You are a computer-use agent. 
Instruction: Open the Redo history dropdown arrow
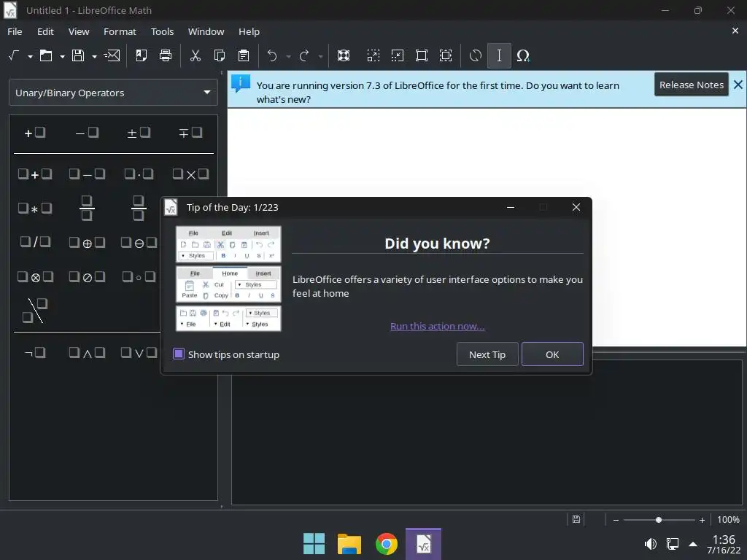[x=321, y=56]
